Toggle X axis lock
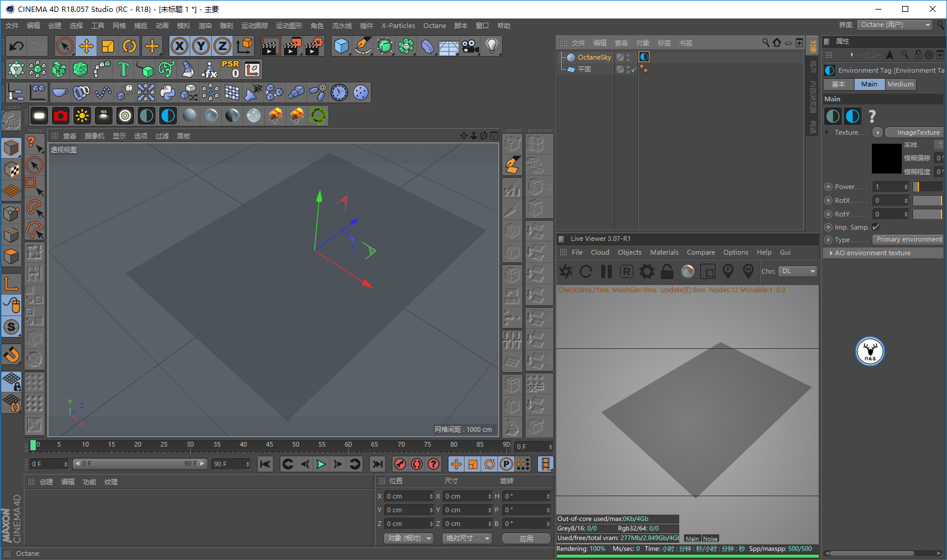Viewport: 947px width, 560px height. pos(179,46)
